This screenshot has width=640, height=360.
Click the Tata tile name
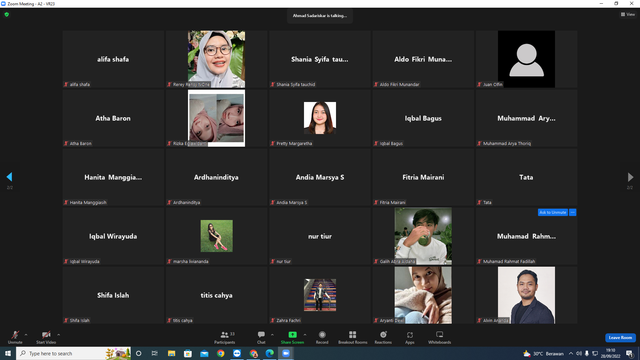(526, 177)
